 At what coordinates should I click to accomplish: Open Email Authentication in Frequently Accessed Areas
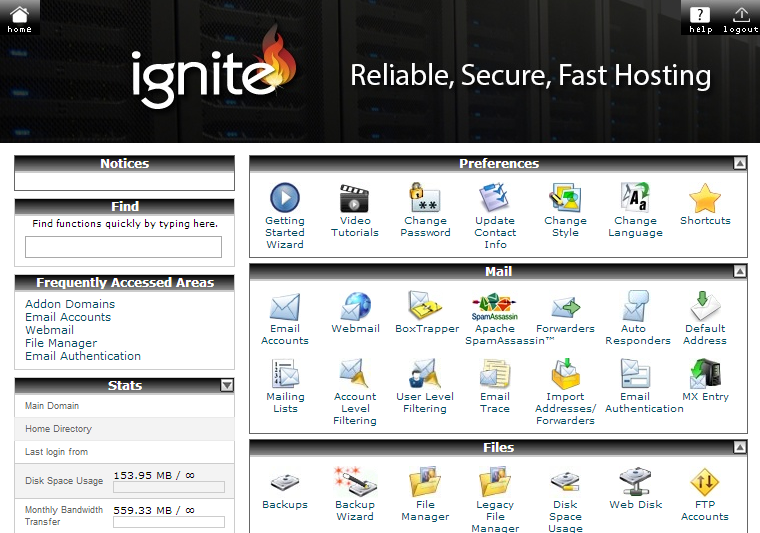click(x=83, y=356)
